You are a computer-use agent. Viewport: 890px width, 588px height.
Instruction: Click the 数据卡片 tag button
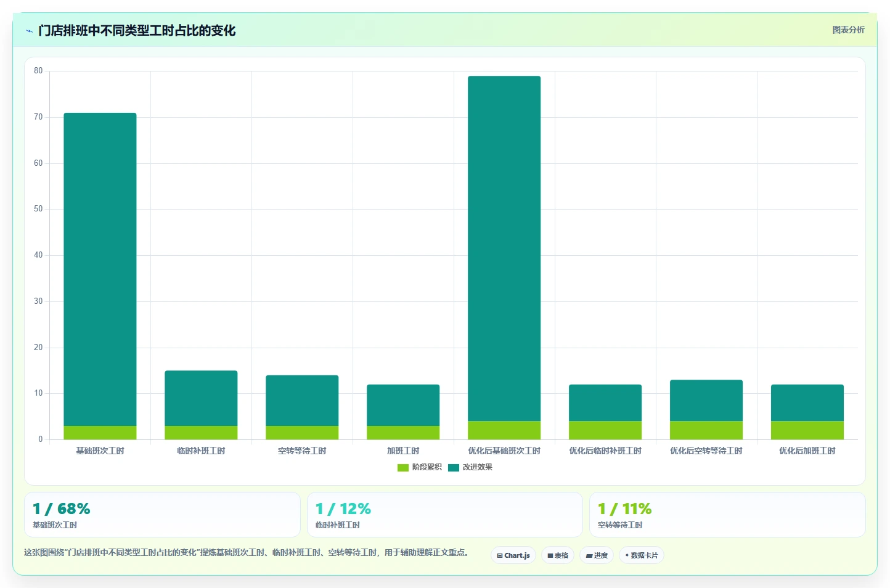point(642,555)
